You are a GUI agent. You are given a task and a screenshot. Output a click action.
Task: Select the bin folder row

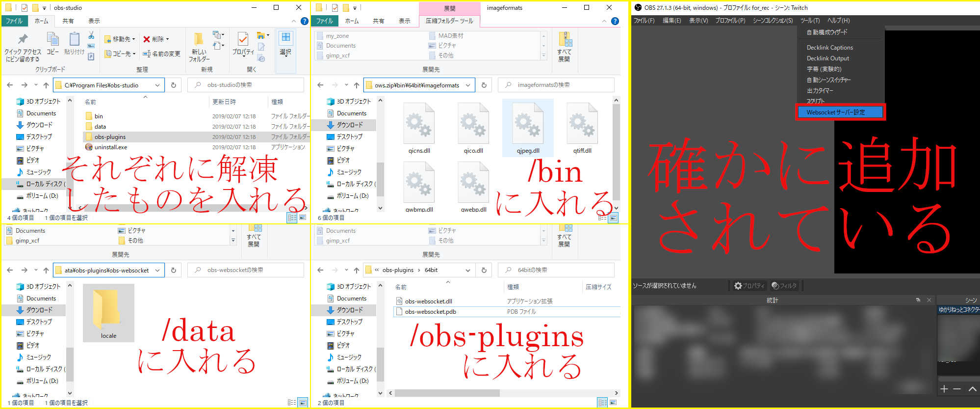196,116
